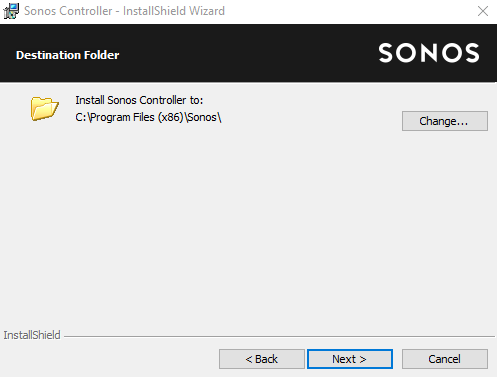Click the SONOS logo in the banner
The image size is (497, 377).
pyautogui.click(x=429, y=53)
